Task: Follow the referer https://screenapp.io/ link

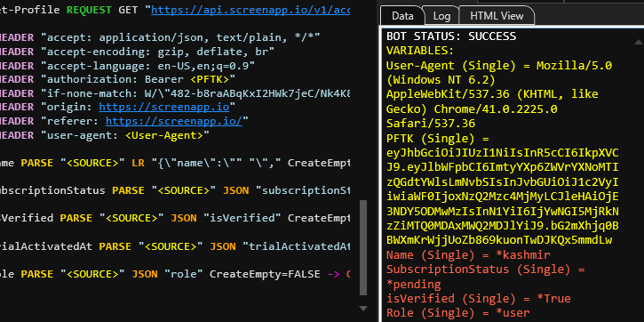Action: [174, 121]
